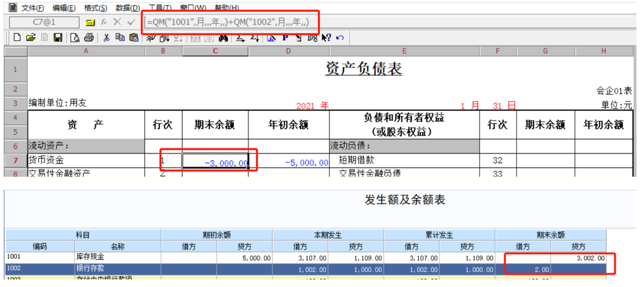644x287 pixels.
Task: Click the 累计发生 column group header
Action: [440, 235]
